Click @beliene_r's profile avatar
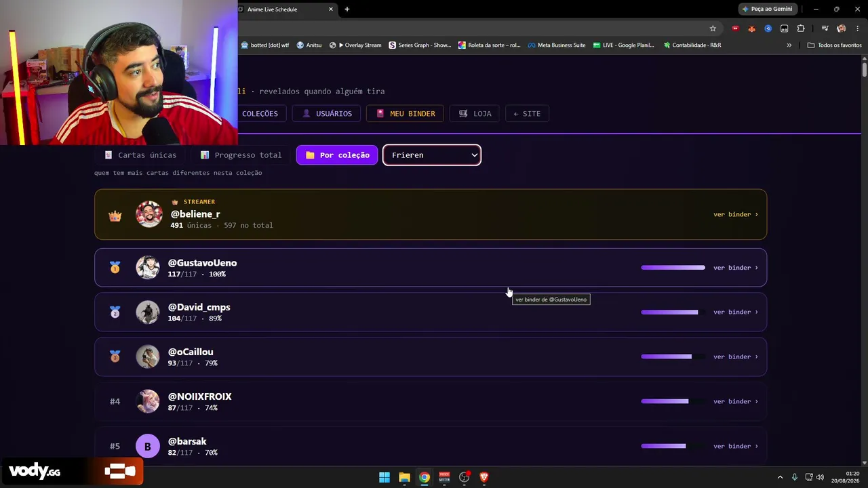The width and height of the screenshot is (868, 488). coord(149,214)
